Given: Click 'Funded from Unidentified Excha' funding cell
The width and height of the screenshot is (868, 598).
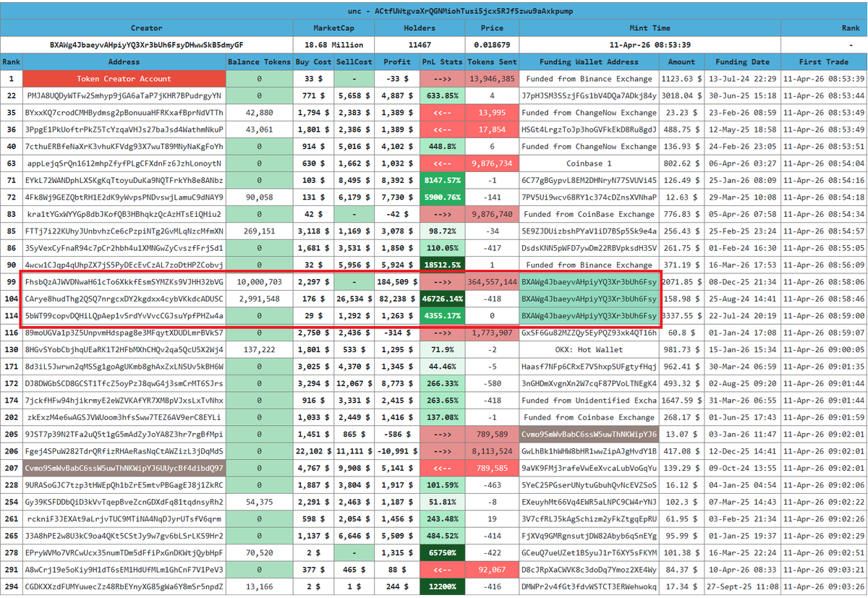Looking at the screenshot, I should point(589,401).
